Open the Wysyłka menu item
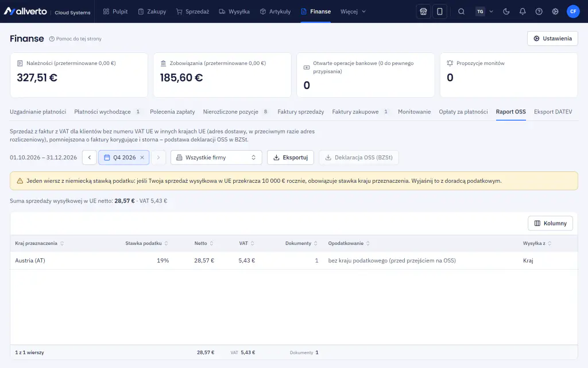This screenshot has width=588, height=368. tap(234, 11)
